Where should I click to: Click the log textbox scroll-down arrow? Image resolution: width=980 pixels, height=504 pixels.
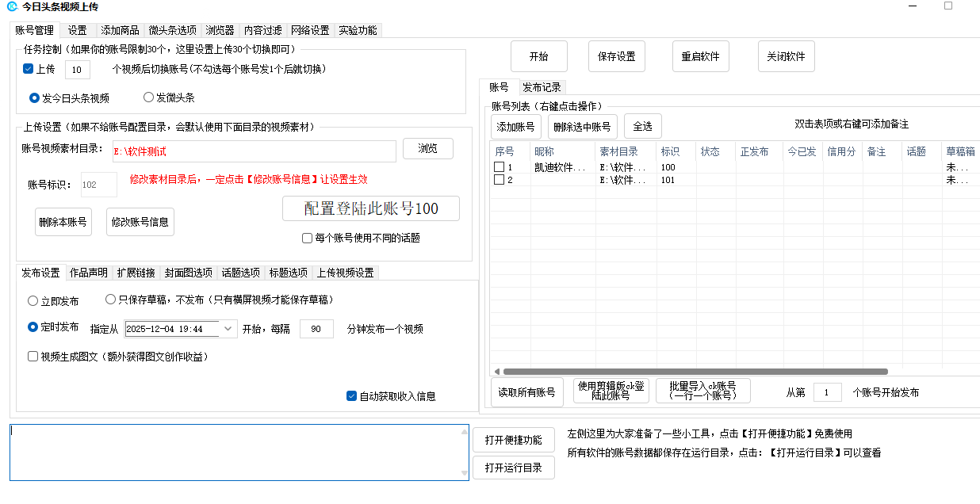[464, 474]
